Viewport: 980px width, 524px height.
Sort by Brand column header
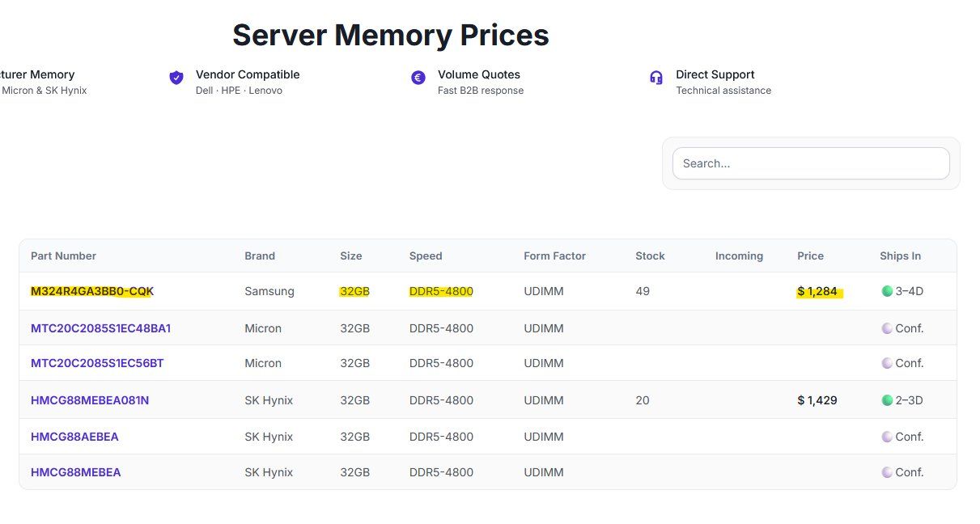260,256
